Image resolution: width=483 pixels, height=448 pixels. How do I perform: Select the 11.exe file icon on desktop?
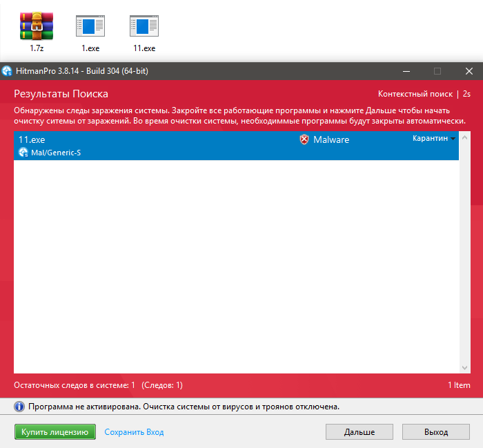click(144, 26)
